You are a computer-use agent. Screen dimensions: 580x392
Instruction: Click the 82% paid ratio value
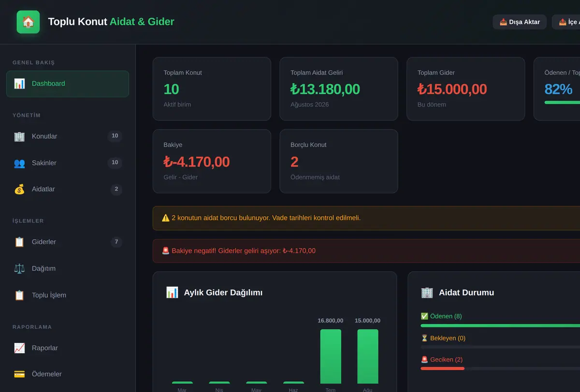pyautogui.click(x=558, y=89)
